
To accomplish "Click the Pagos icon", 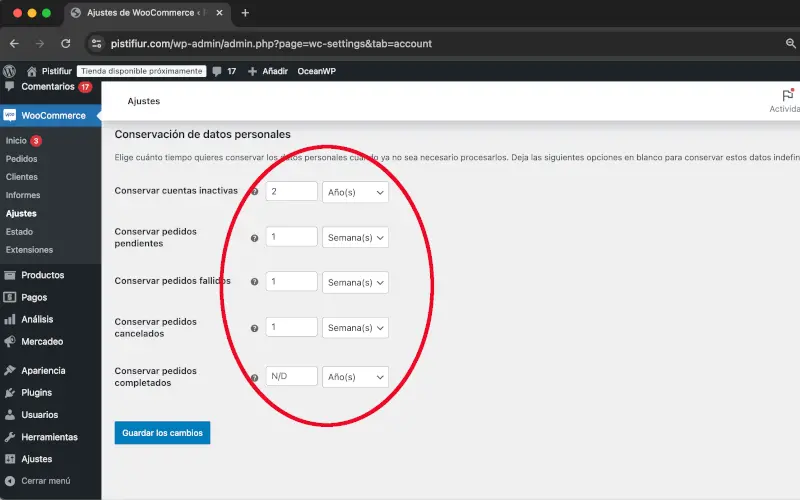I will coord(10,297).
